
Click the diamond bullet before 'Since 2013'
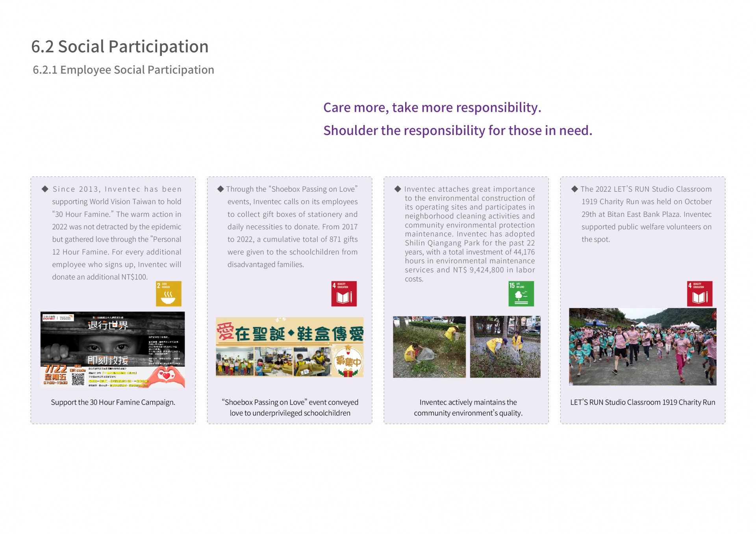click(x=45, y=189)
